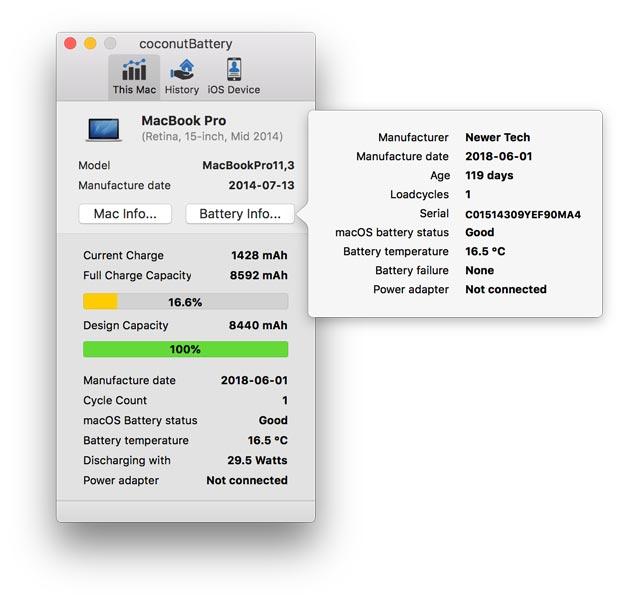Click the Design Capacity label
Viewport: 632px width, 602px height.
pos(126,326)
